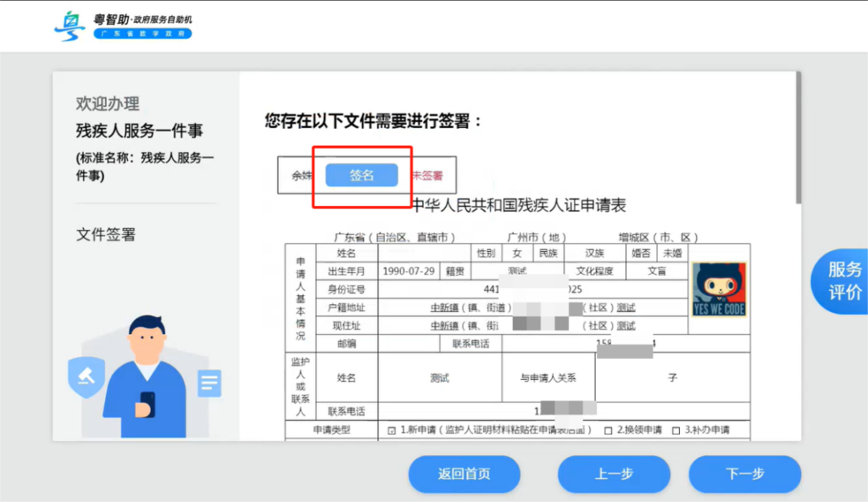The image size is (868, 502).
Task: Click the blue document list icon
Action: [207, 385]
